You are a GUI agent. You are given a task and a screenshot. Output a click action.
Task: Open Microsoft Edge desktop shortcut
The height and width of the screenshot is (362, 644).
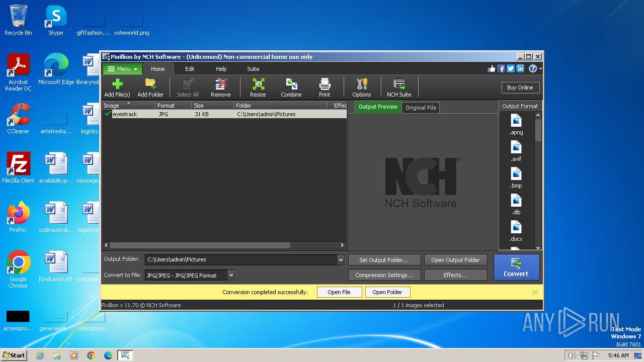pos(56,69)
